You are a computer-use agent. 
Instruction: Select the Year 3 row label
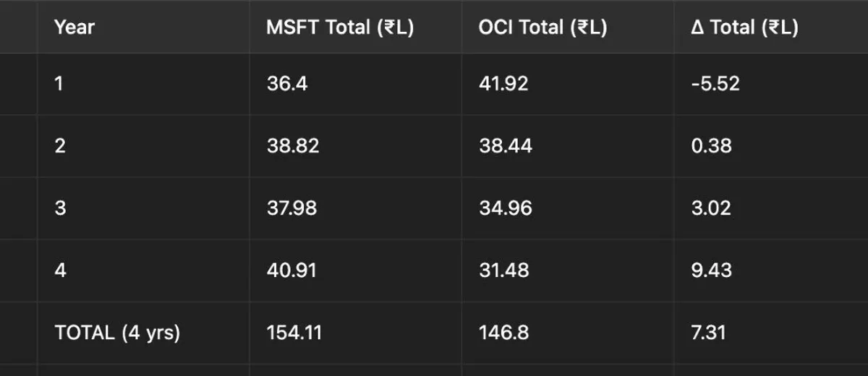coord(60,208)
